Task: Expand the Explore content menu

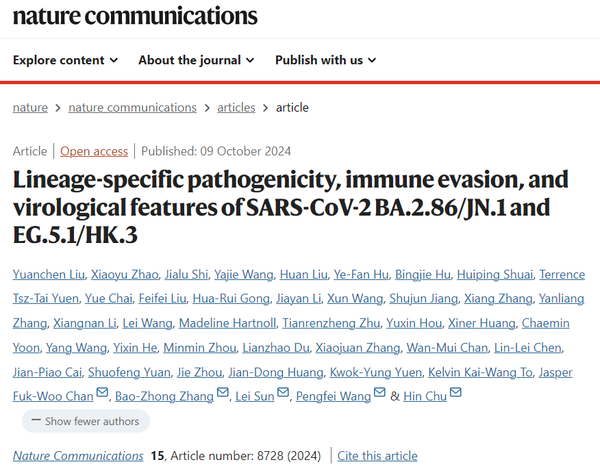Action: coord(65,60)
